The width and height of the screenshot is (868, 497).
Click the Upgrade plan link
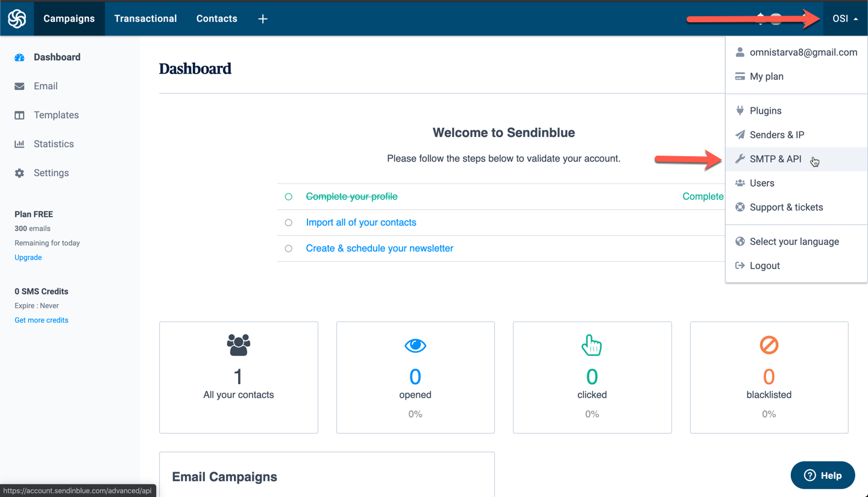(28, 258)
